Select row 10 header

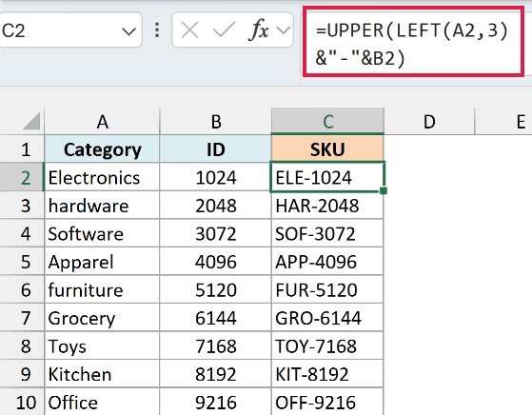[x=22, y=402]
